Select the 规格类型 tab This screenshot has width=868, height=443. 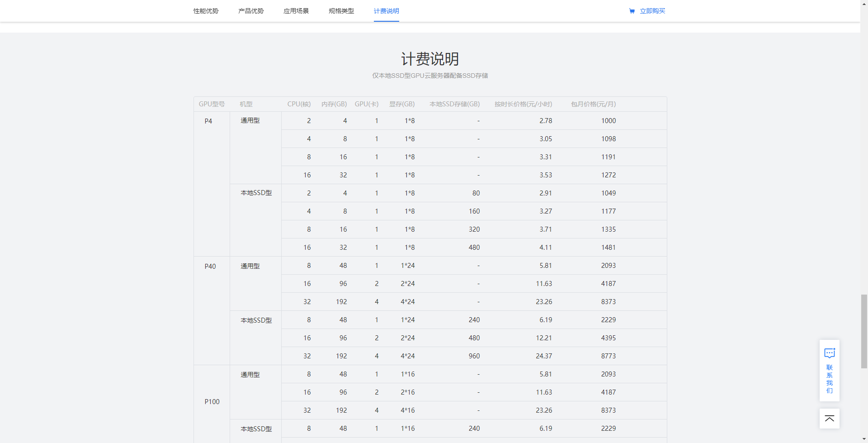point(341,11)
